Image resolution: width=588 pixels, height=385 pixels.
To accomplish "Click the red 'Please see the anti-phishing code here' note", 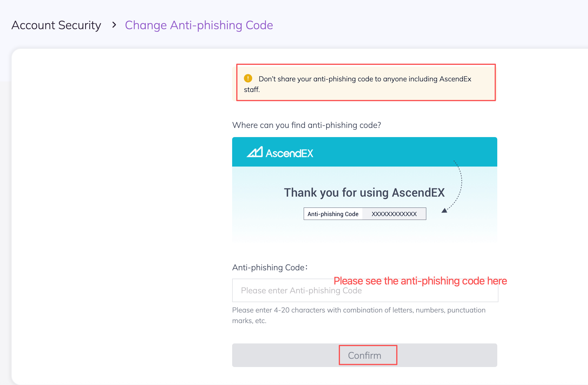I will (x=420, y=281).
